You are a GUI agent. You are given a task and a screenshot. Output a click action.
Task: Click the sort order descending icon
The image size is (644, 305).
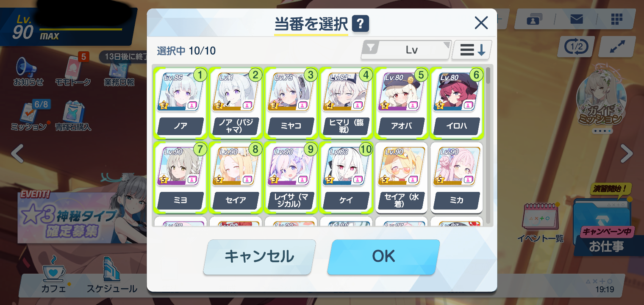coord(472,50)
